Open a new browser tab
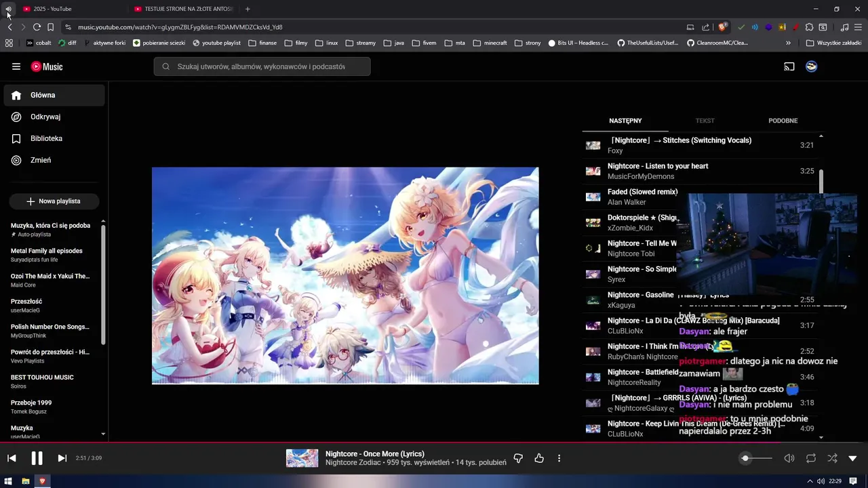Viewport: 868px width, 488px height. (x=248, y=9)
